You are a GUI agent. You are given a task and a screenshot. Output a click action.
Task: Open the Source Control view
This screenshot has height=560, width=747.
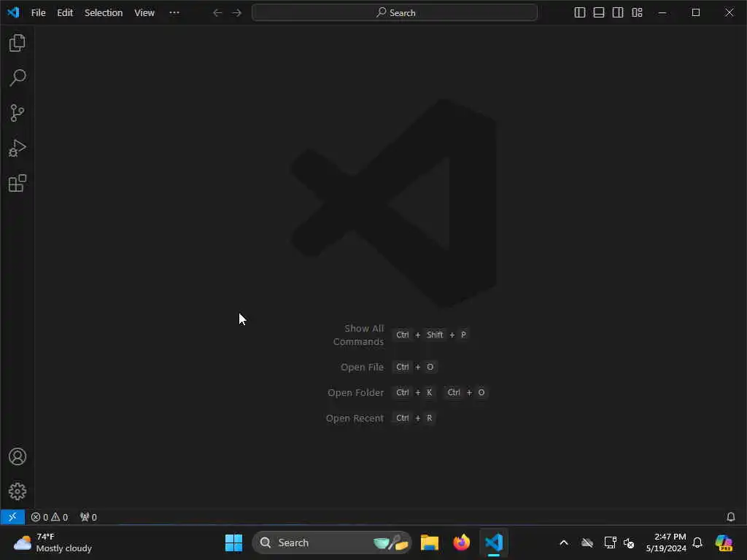pos(18,113)
